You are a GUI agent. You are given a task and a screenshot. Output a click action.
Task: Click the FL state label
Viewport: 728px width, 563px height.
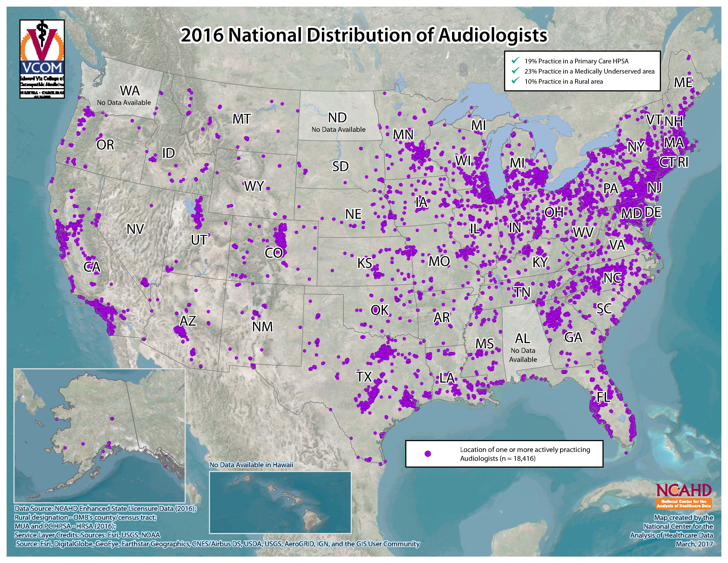[604, 397]
